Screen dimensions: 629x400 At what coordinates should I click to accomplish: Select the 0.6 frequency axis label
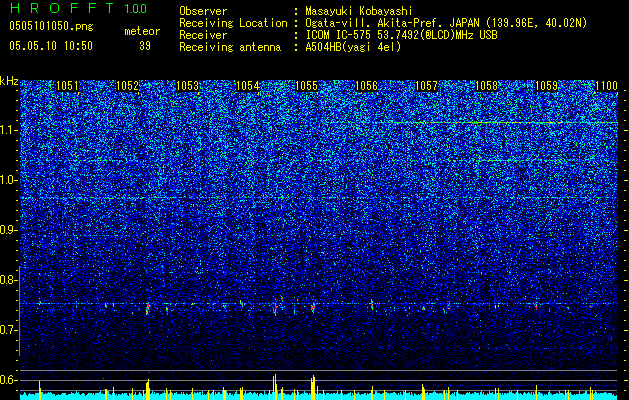point(8,380)
